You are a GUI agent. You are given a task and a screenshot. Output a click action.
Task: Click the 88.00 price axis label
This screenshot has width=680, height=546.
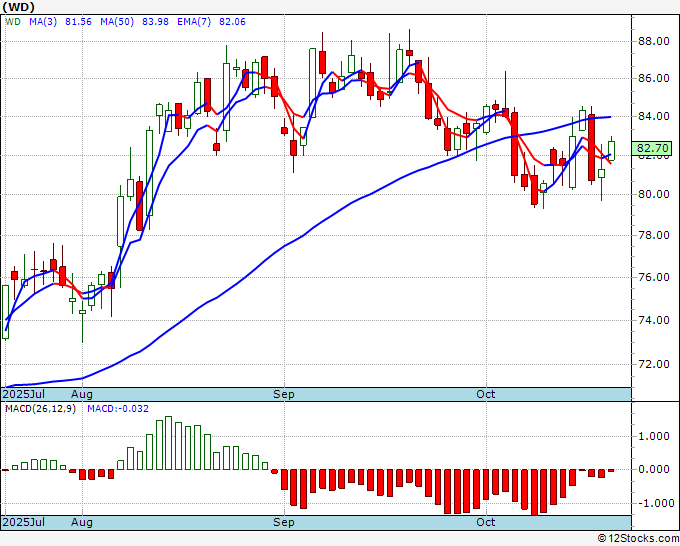click(653, 42)
